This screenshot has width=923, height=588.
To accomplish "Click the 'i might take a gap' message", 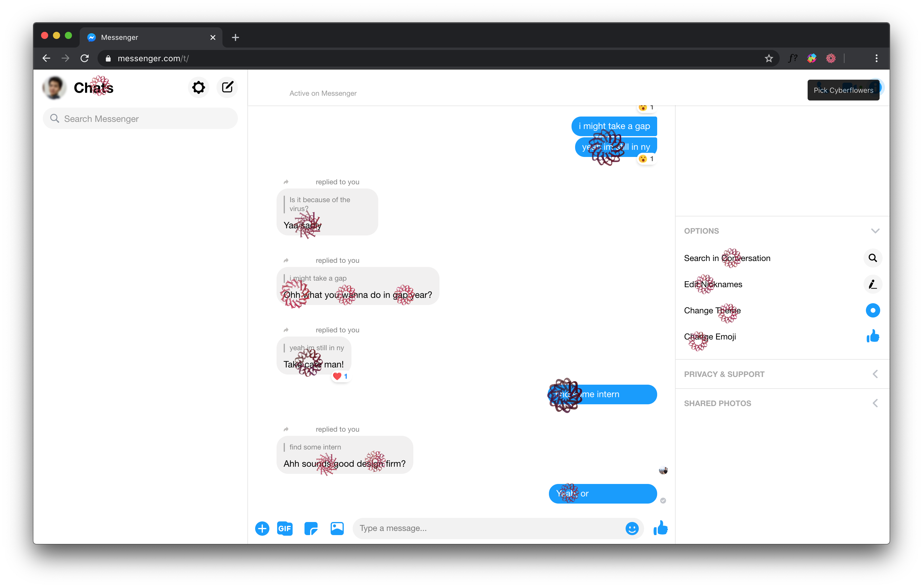I will 614,126.
